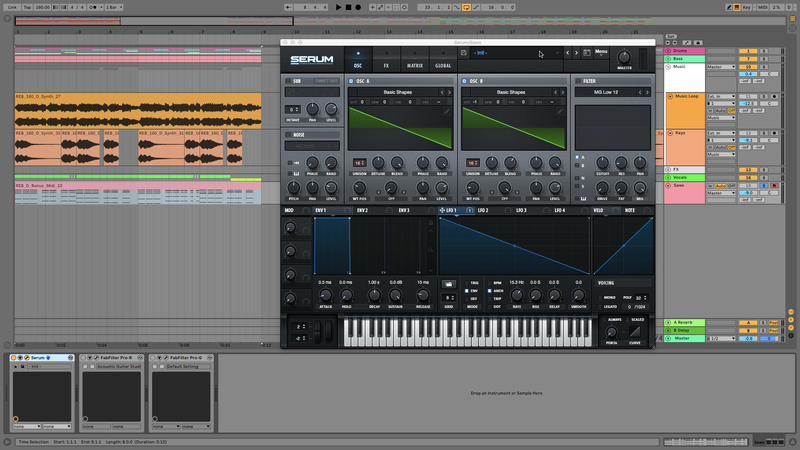Viewport: 800px width, 450px height.
Task: Toggle the metronome in Ableton toolbar
Action: pos(93,7)
